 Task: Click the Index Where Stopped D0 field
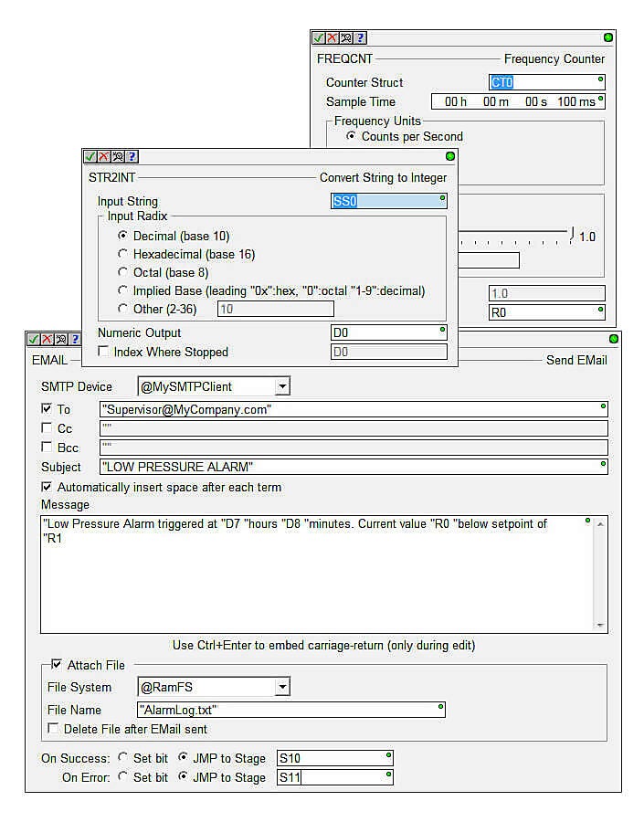point(388,352)
